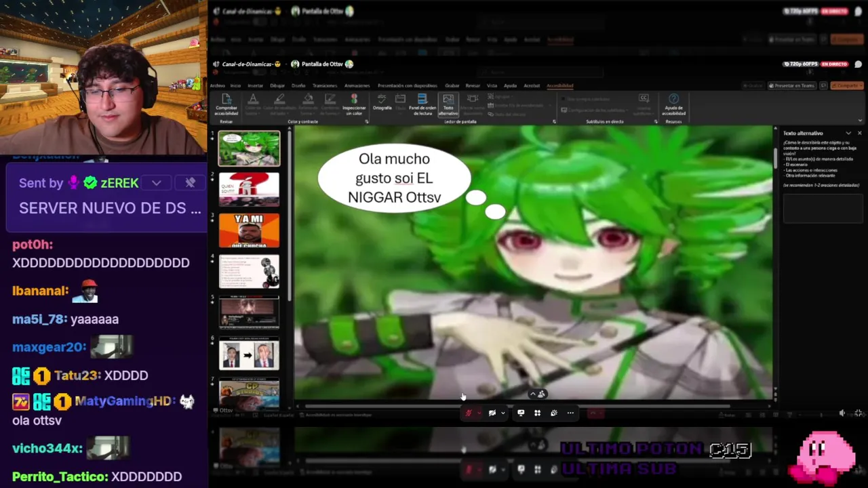Screen dimensions: 868x488
Task: Open the Dibujar tab
Action: click(x=277, y=85)
